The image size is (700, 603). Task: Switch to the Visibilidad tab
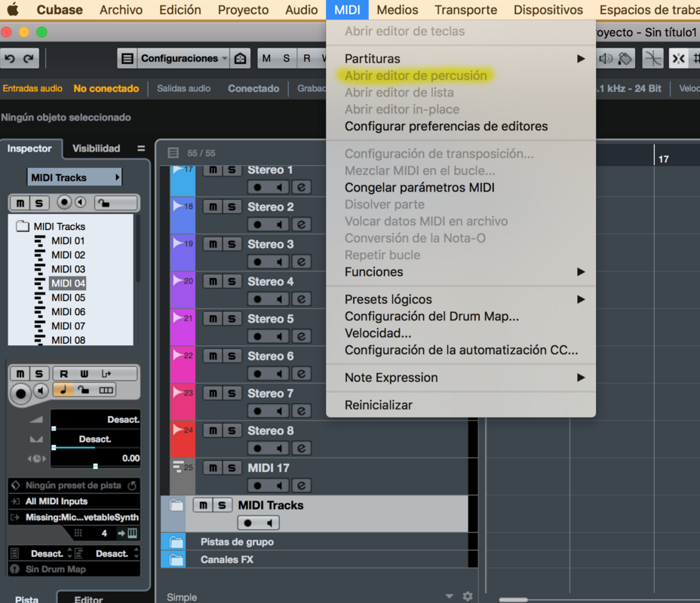pos(96,148)
